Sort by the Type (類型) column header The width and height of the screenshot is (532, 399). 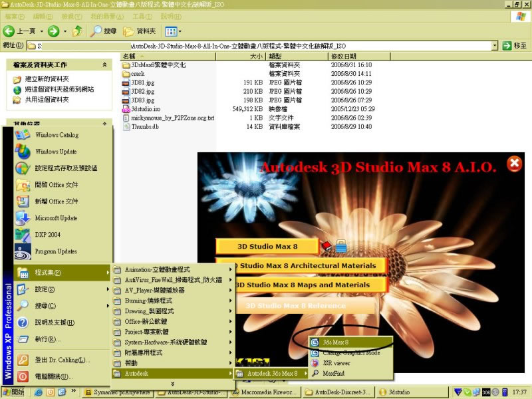point(297,57)
